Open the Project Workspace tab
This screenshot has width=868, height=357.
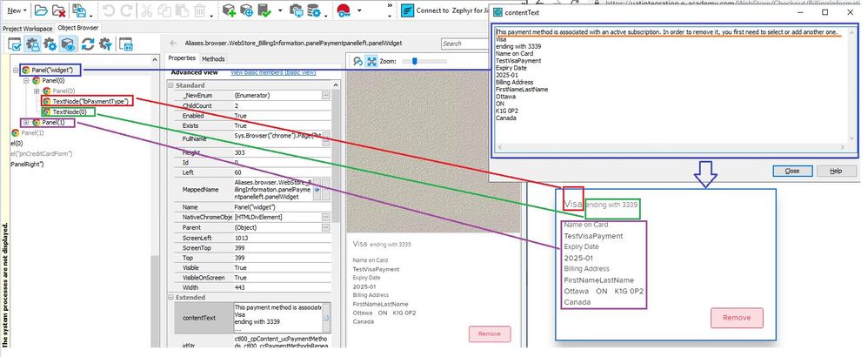click(x=28, y=28)
